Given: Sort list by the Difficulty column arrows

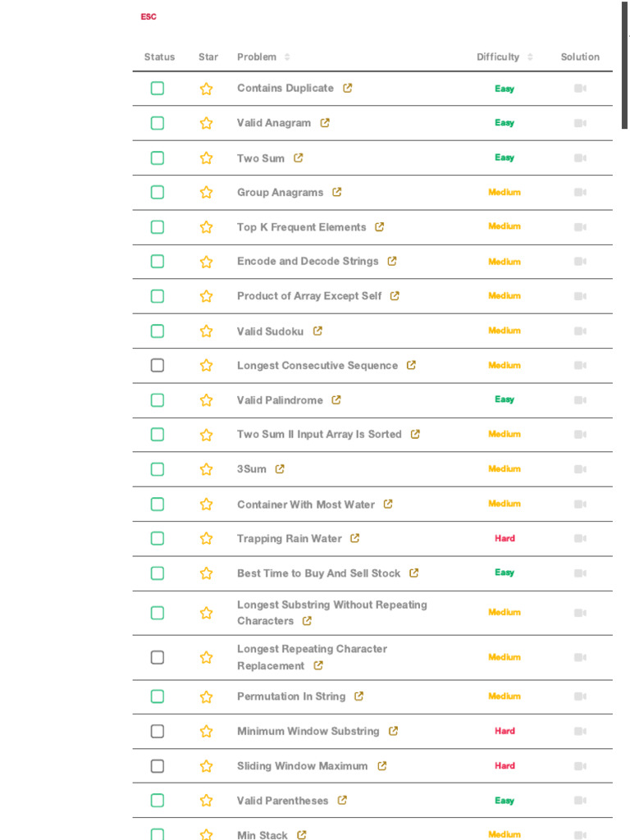Looking at the screenshot, I should click(530, 57).
